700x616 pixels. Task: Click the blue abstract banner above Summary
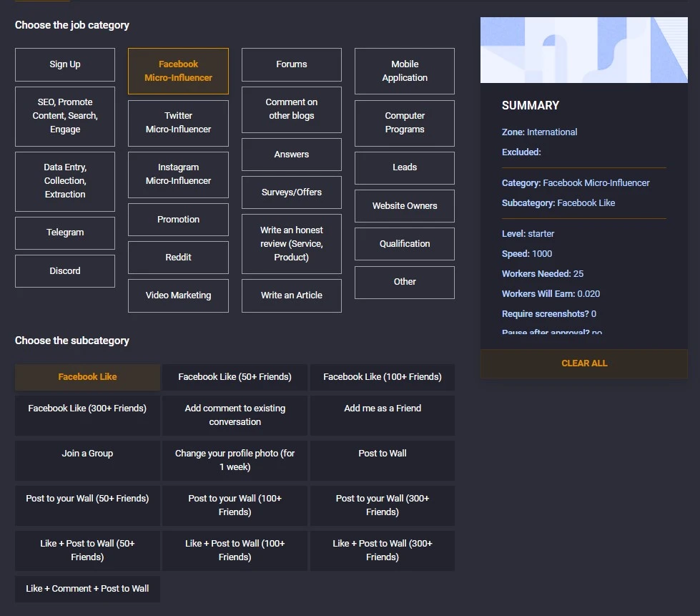pos(584,50)
